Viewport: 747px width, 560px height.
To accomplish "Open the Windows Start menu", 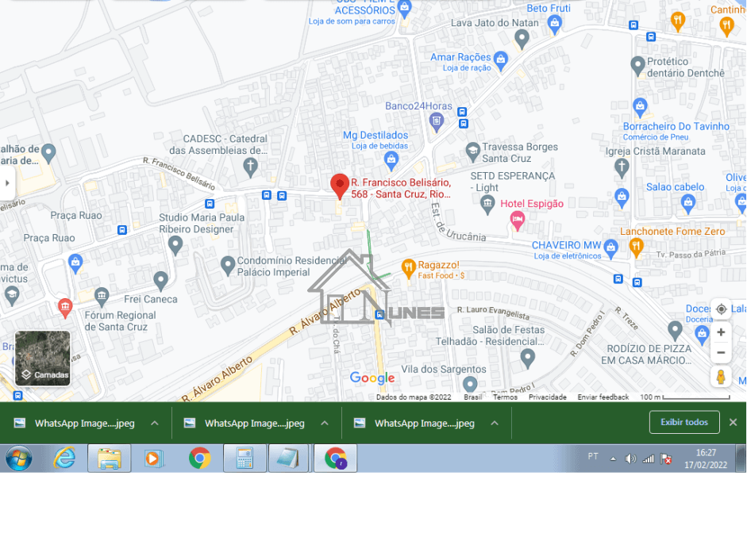I will pyautogui.click(x=18, y=458).
